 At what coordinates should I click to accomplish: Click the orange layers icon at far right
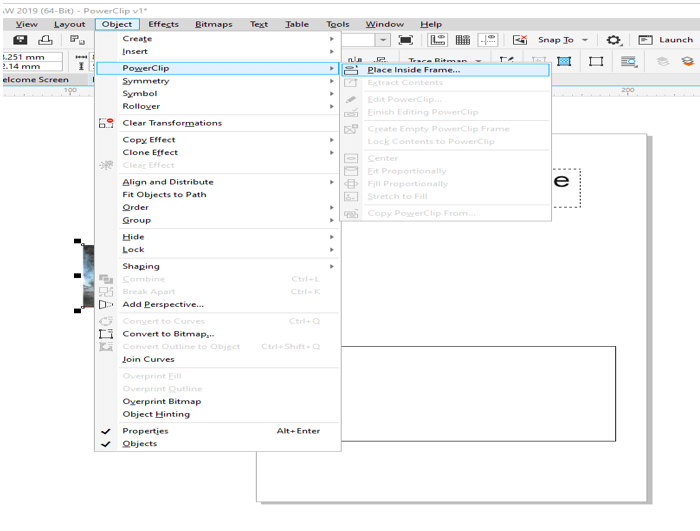coord(688,61)
